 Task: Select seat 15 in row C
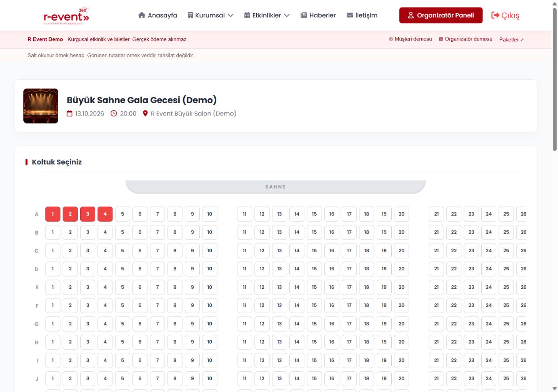314,251
